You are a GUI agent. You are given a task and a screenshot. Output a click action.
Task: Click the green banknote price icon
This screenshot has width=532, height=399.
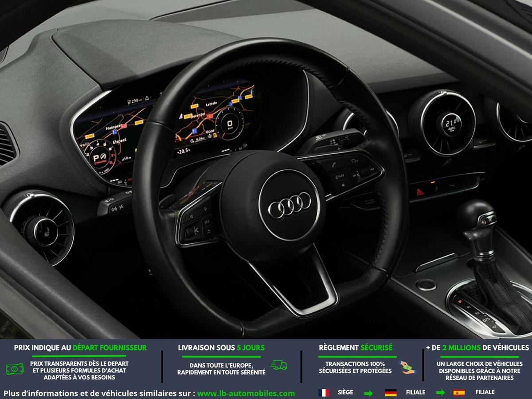pyautogui.click(x=15, y=368)
